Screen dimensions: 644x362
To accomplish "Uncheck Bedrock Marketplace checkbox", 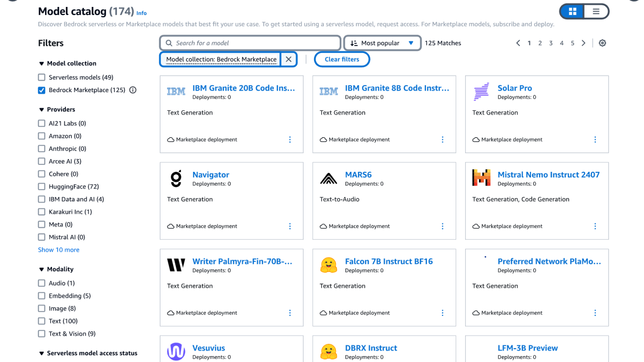I will [x=42, y=90].
